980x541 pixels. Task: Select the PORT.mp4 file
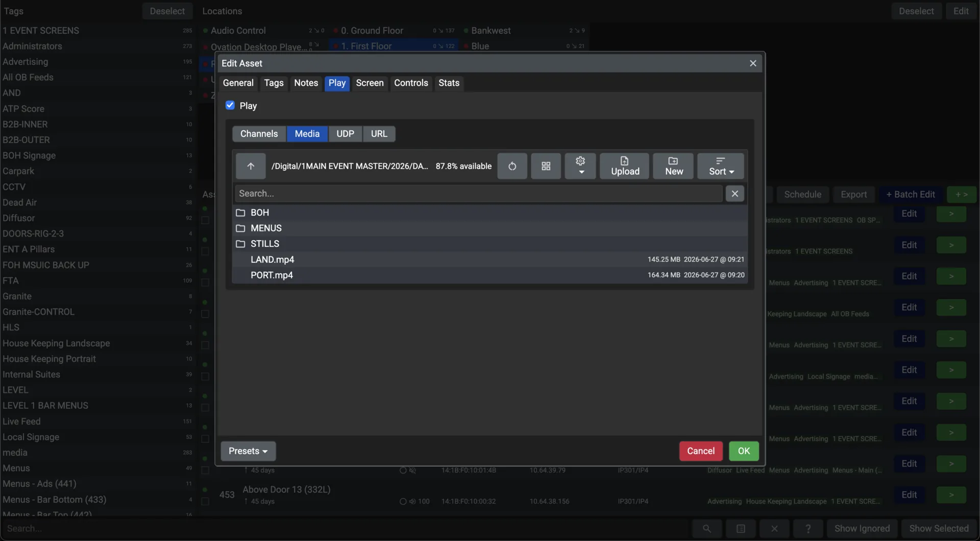[x=489, y=275]
